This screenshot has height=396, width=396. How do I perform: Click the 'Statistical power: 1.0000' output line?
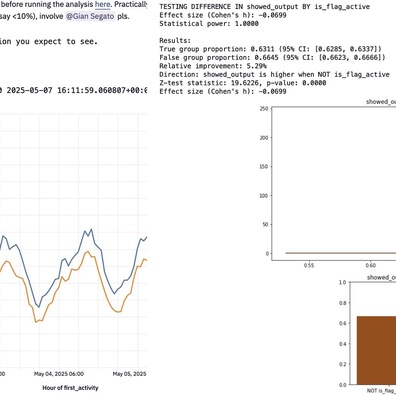point(209,24)
